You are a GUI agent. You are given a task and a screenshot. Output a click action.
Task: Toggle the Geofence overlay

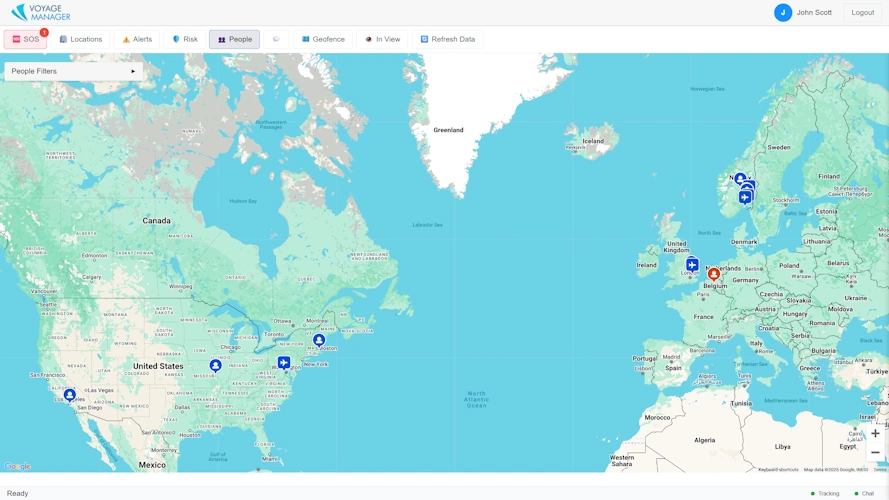[322, 40]
